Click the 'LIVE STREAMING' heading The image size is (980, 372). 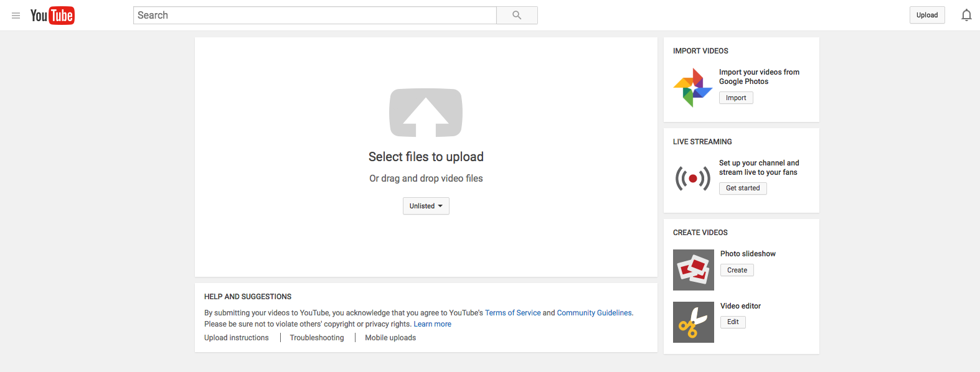click(702, 142)
